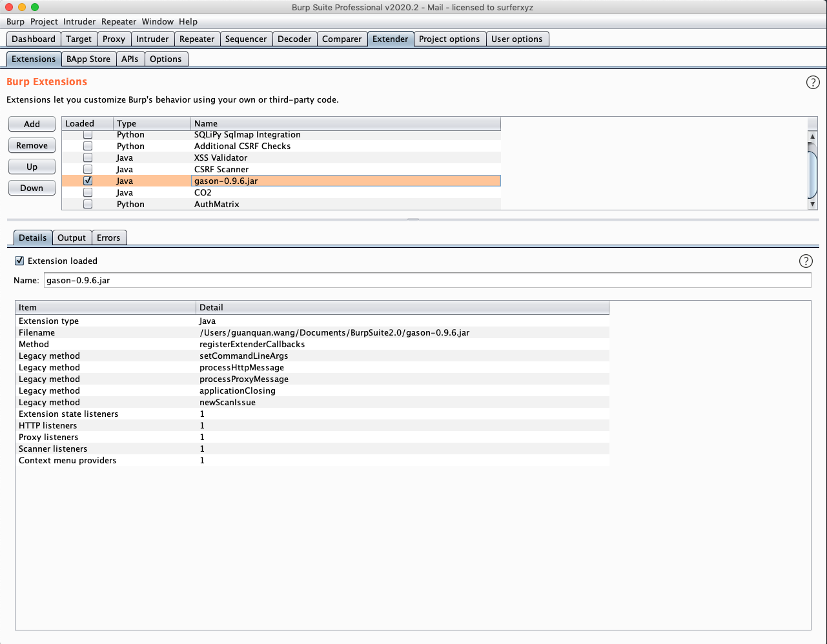827x644 pixels.
Task: Click the registerExtenderCallbacks detail cell
Action: (x=403, y=345)
